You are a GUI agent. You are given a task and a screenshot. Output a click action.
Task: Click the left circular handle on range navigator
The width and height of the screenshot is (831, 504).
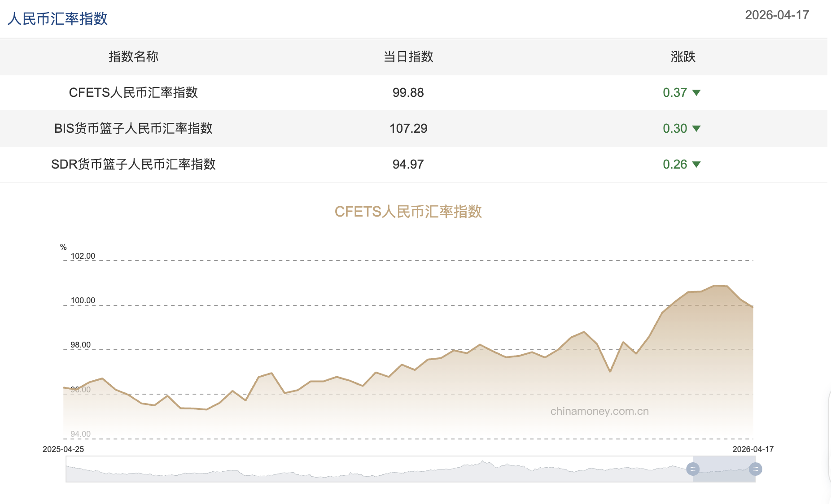click(693, 469)
